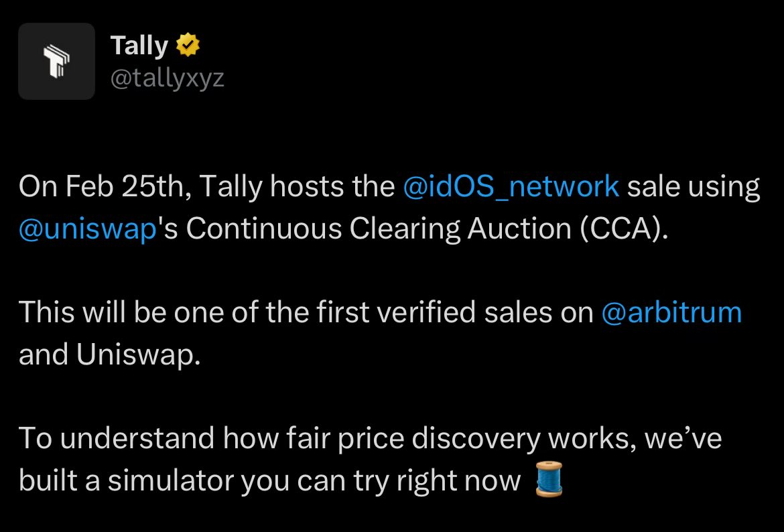Viewport: 784px width, 532px height.
Task: Click the blue thread spool emoji
Action: (x=549, y=480)
